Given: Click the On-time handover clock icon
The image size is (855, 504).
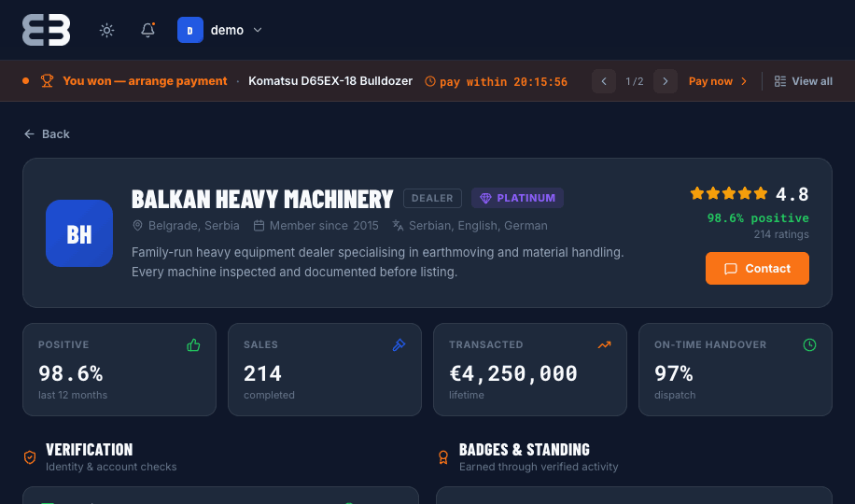Looking at the screenshot, I should [x=810, y=344].
